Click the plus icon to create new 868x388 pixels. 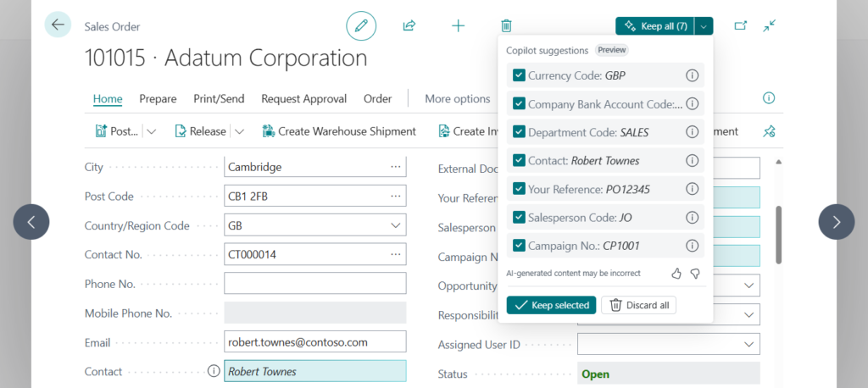[x=458, y=25]
